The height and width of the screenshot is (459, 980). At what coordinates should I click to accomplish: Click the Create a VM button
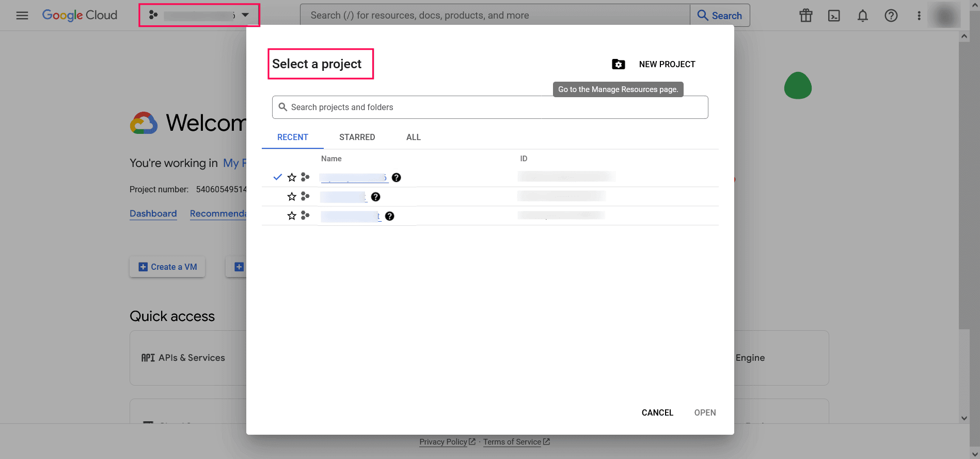167,267
